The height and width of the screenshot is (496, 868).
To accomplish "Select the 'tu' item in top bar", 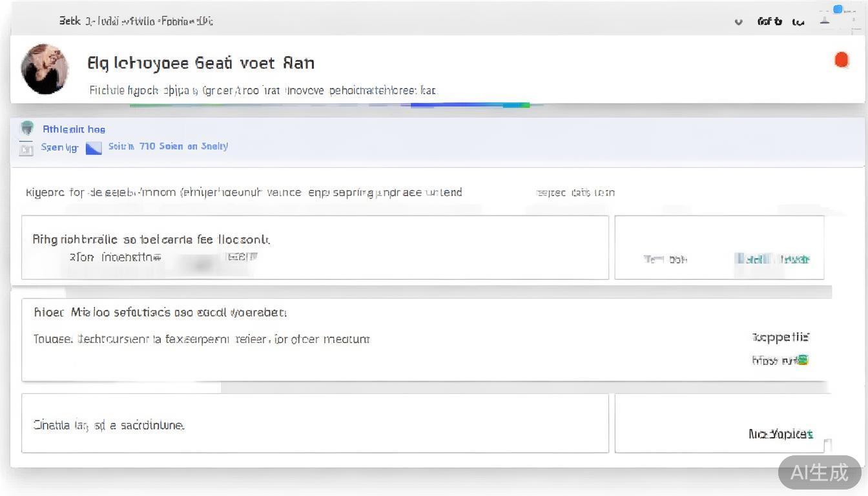I will click(x=798, y=22).
